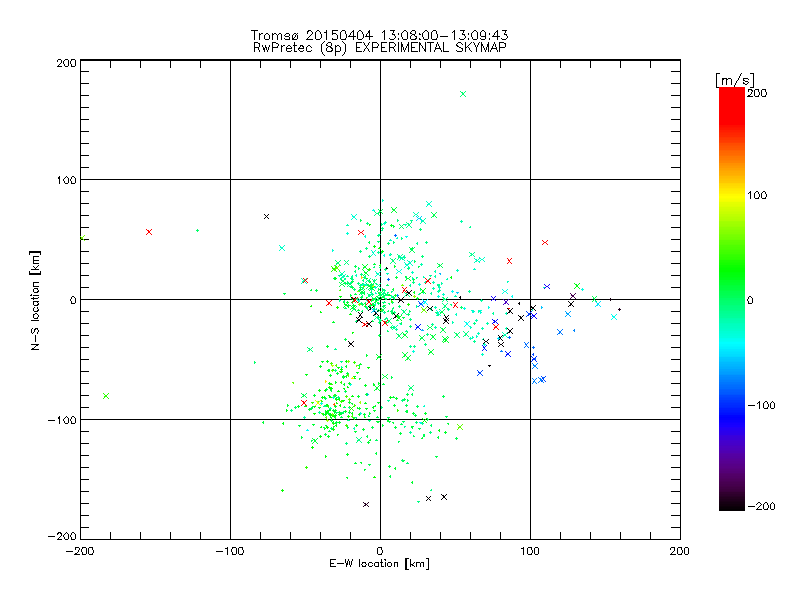Click the black cross marker near 70 km north

(x=266, y=217)
